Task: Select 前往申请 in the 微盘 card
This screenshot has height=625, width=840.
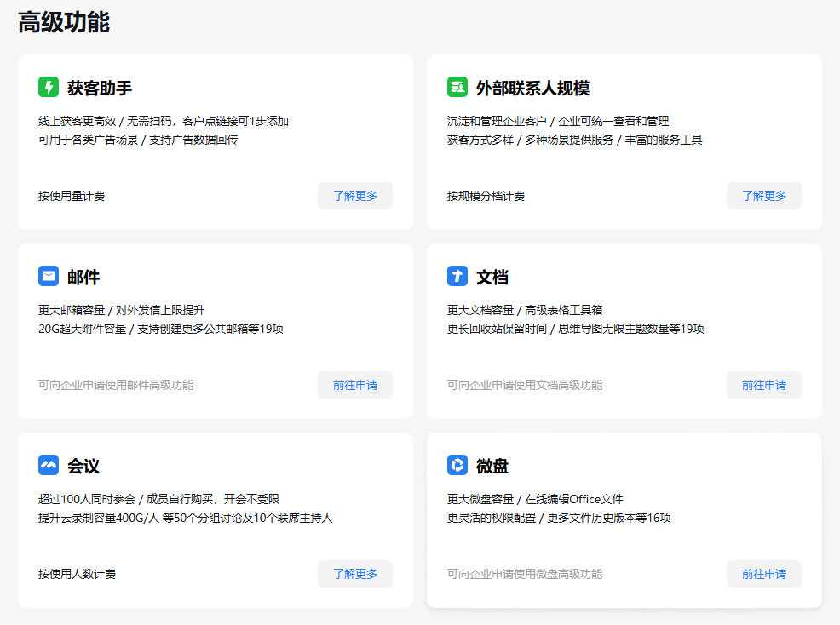Action: (x=764, y=574)
